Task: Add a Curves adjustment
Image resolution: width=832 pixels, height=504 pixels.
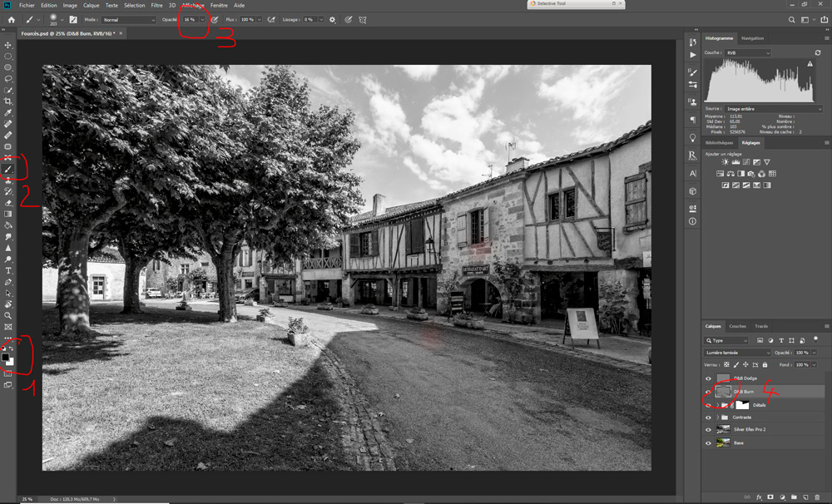Action: [746, 162]
